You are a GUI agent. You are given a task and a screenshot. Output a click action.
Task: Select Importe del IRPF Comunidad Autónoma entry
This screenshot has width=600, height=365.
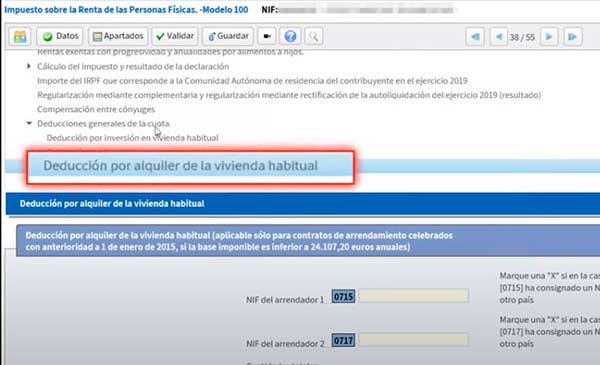(252, 81)
